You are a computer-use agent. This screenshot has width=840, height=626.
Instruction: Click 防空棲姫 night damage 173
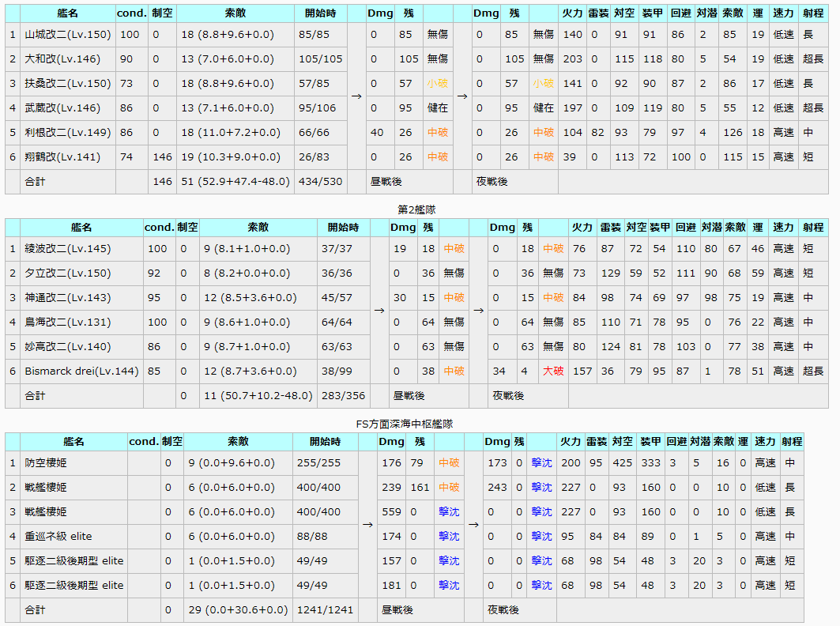497,463
